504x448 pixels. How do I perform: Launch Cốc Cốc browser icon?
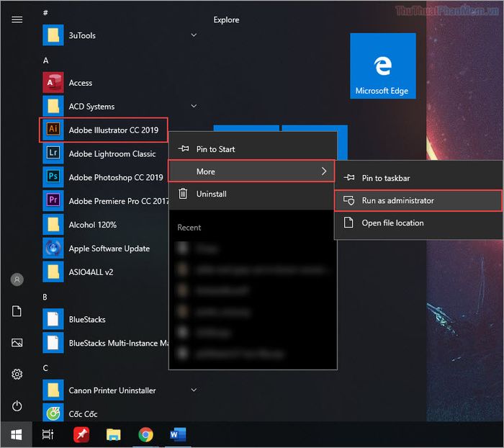pyautogui.click(x=53, y=413)
